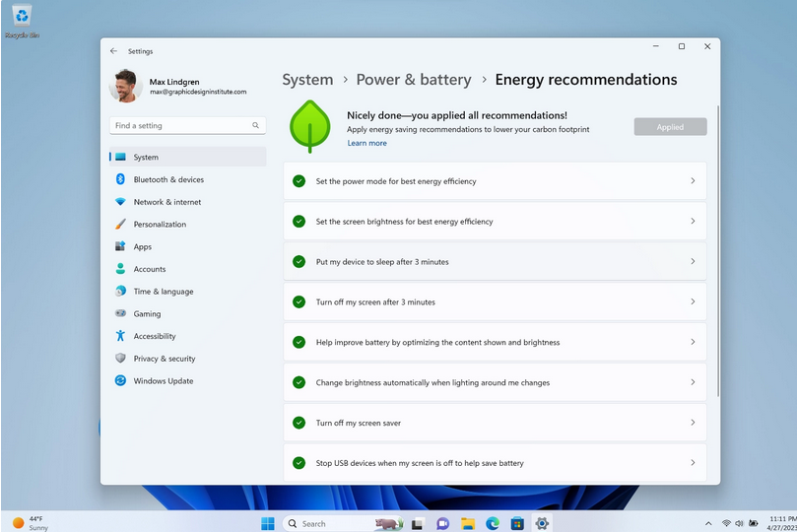Open Privacy & security settings
The width and height of the screenshot is (797, 532).
187,359
